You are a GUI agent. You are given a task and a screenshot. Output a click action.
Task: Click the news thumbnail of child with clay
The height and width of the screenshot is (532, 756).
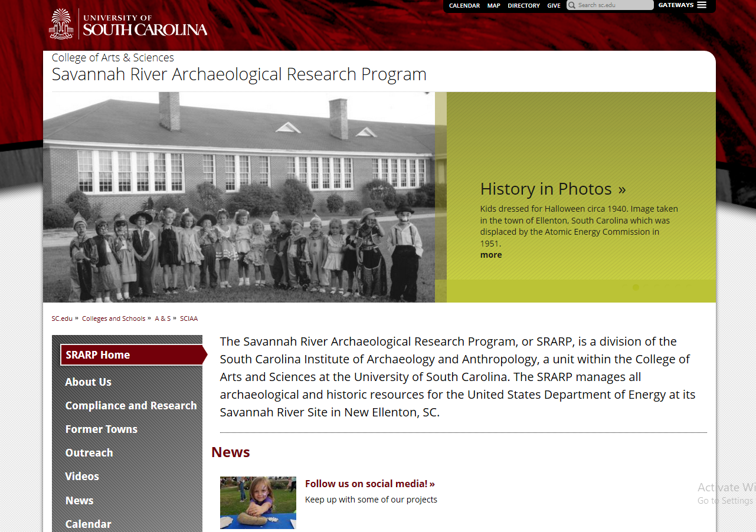click(258, 503)
